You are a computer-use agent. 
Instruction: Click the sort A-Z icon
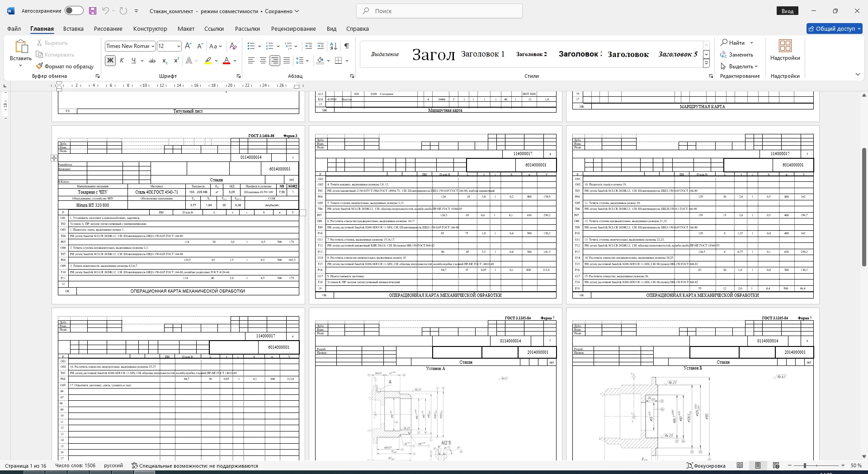[x=334, y=46]
